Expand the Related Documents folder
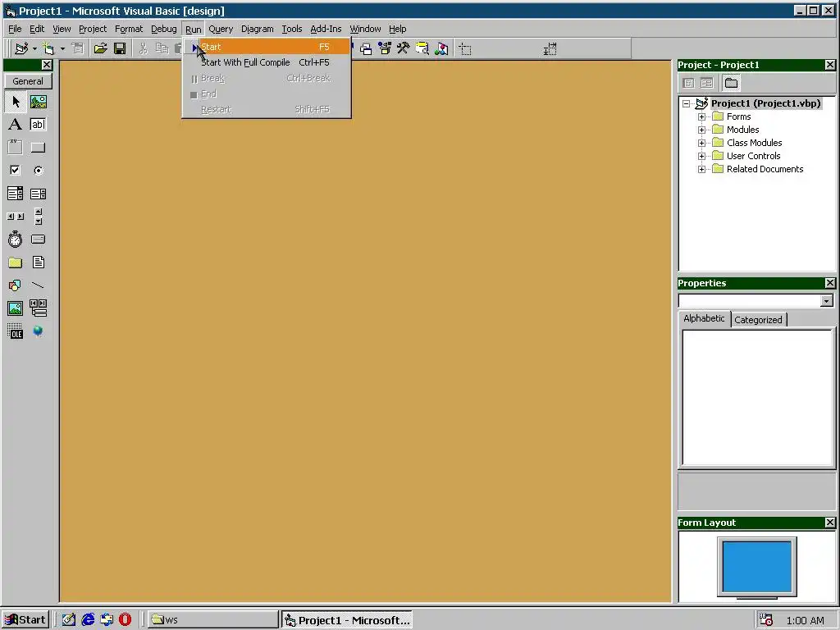This screenshot has height=630, width=840. click(702, 169)
